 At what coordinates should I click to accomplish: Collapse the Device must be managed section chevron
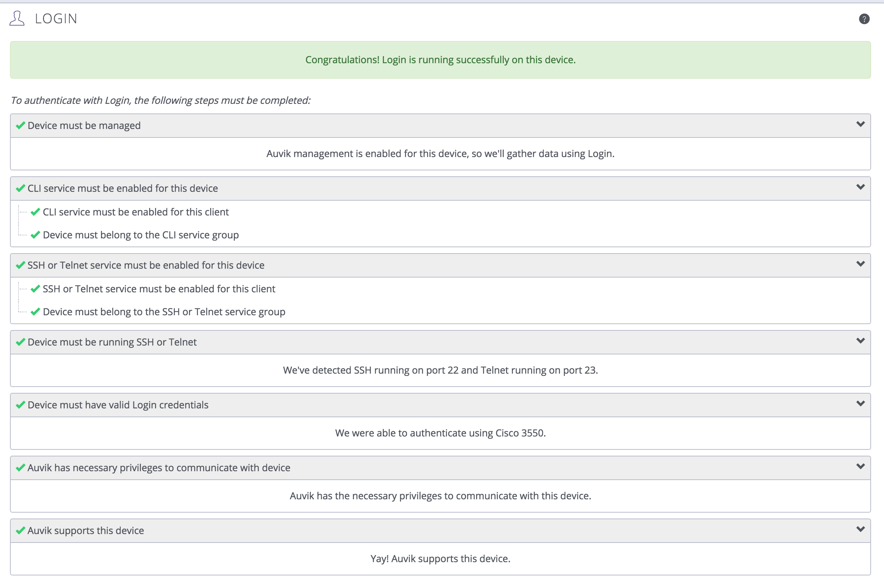pos(860,124)
